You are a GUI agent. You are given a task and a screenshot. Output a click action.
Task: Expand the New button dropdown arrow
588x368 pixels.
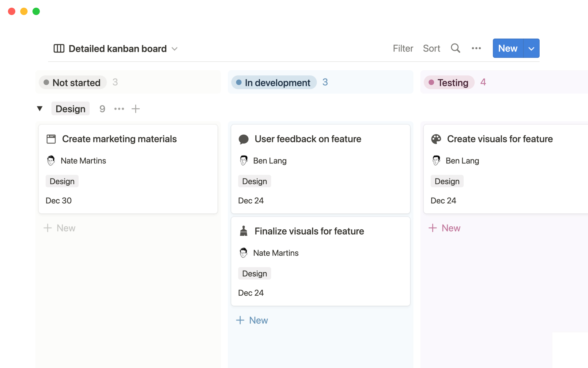pyautogui.click(x=531, y=48)
